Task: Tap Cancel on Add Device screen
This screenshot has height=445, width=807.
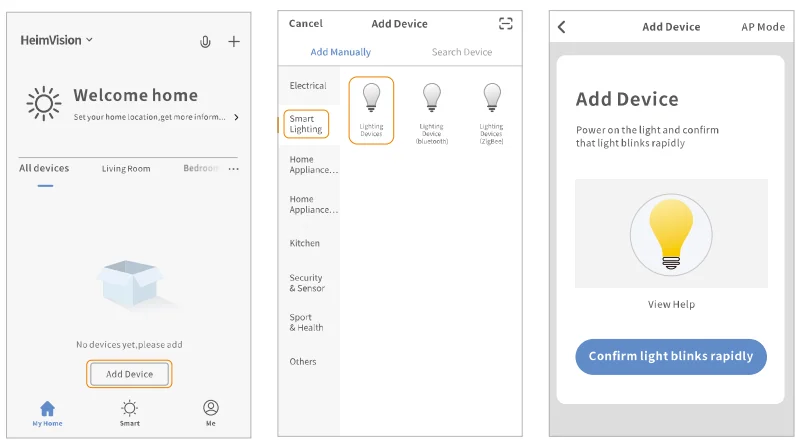Action: coord(306,24)
